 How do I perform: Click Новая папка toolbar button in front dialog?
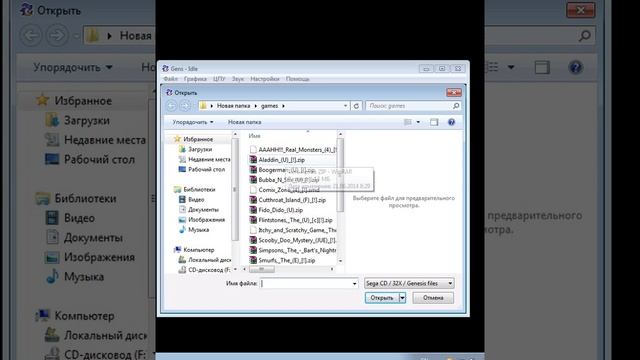tap(244, 122)
